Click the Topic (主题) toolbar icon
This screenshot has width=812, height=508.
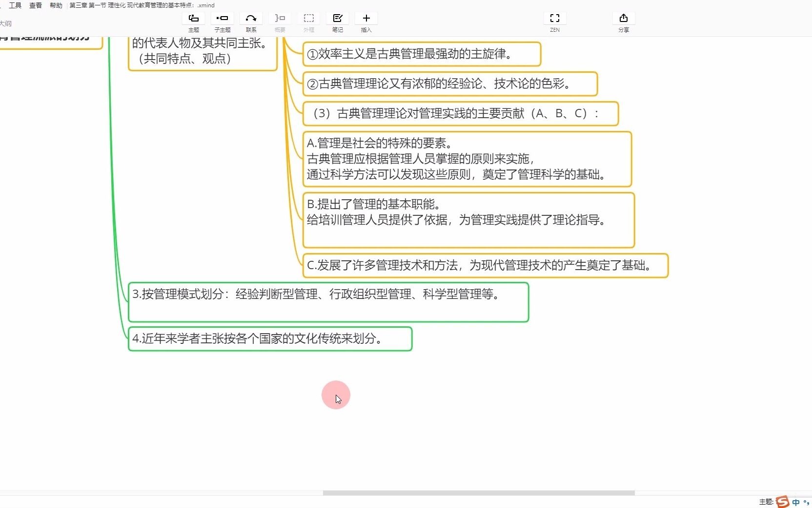[194, 19]
